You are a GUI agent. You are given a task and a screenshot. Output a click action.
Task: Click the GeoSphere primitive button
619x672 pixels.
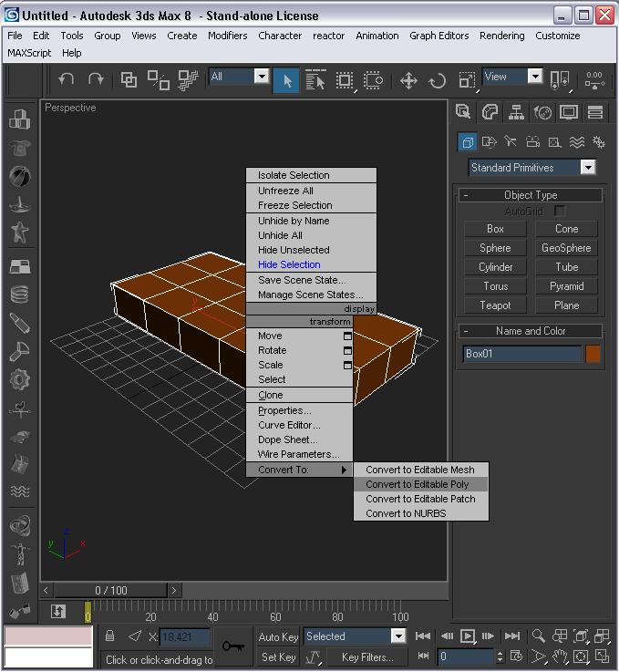pyautogui.click(x=566, y=248)
